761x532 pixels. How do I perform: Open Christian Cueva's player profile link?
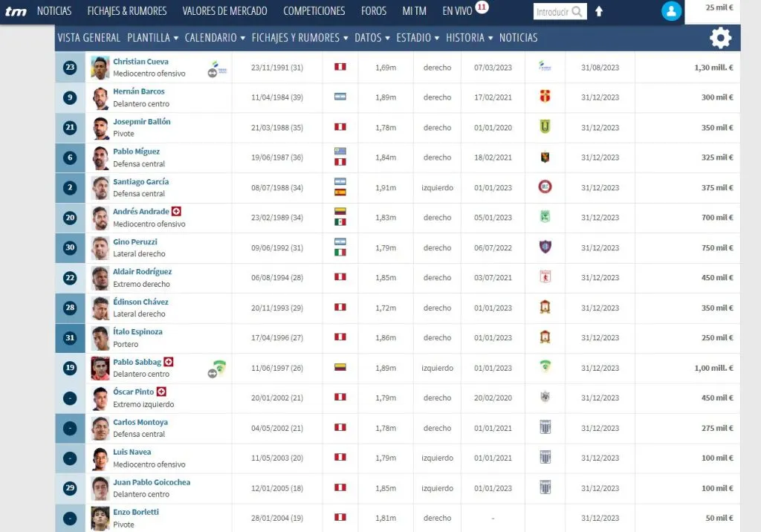[x=140, y=62]
